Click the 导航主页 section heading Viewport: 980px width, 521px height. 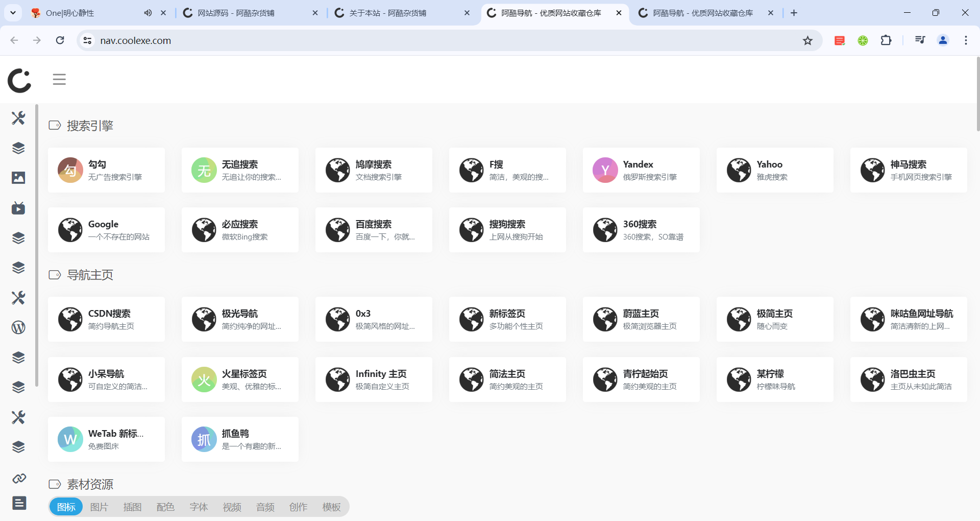pyautogui.click(x=90, y=275)
